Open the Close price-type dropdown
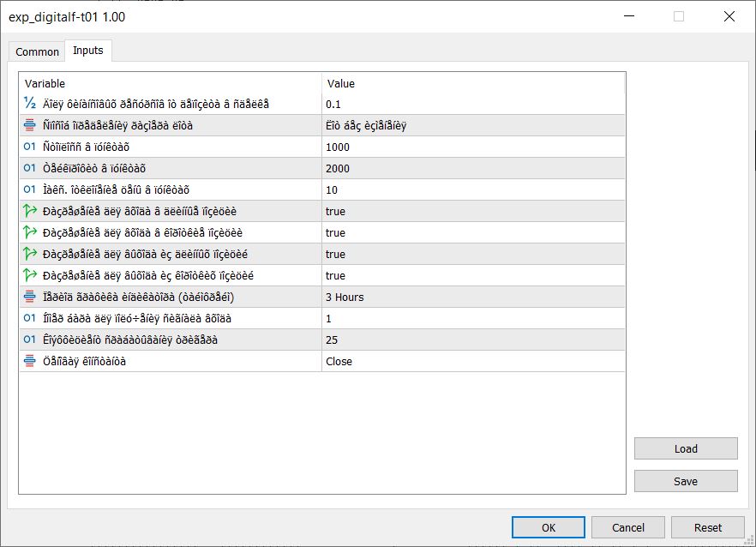Viewport: 756px width, 547px height. 471,361
